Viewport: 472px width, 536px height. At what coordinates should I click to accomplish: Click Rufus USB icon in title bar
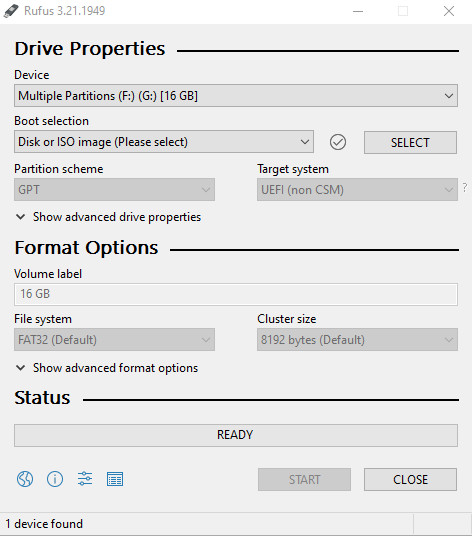(x=11, y=11)
